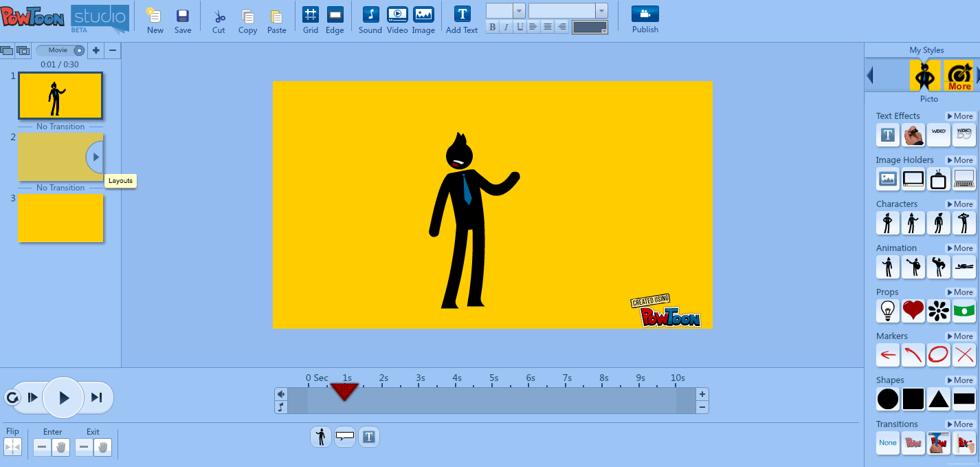Move the red timeline playhead
This screenshot has width=980, height=467.
(x=344, y=392)
